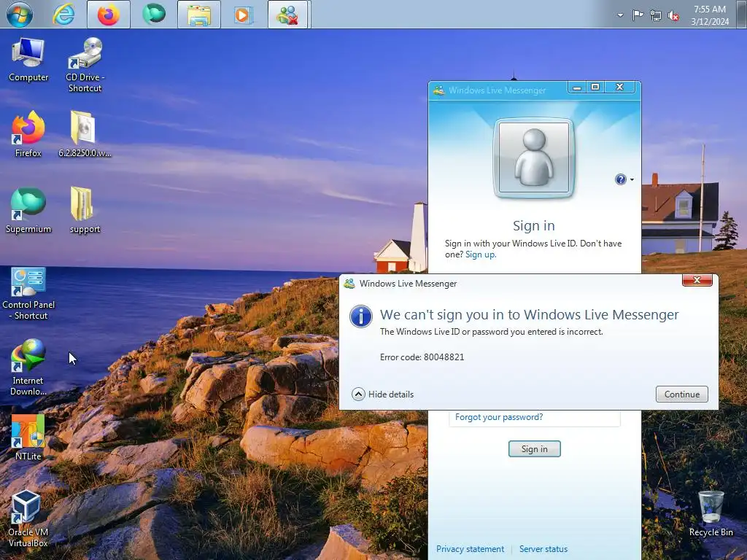
Task: Click Continue in the error dialog
Action: (x=682, y=394)
